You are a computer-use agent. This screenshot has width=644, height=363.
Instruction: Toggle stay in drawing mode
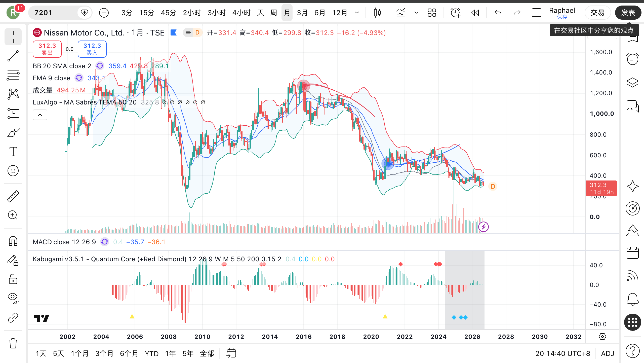tap(13, 260)
